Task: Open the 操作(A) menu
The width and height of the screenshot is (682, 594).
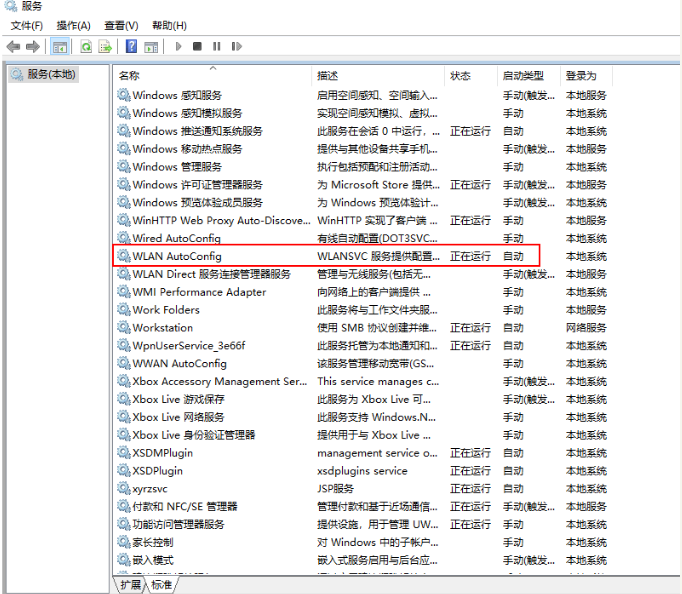Action: point(74,26)
